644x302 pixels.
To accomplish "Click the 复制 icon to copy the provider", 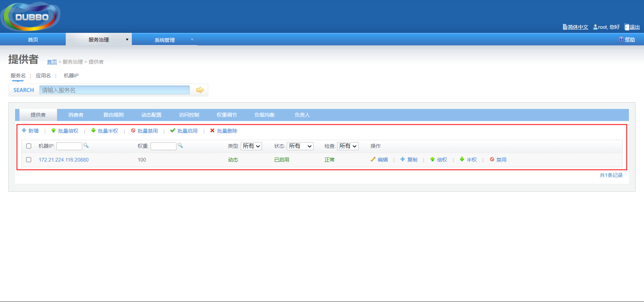I will tap(402, 160).
